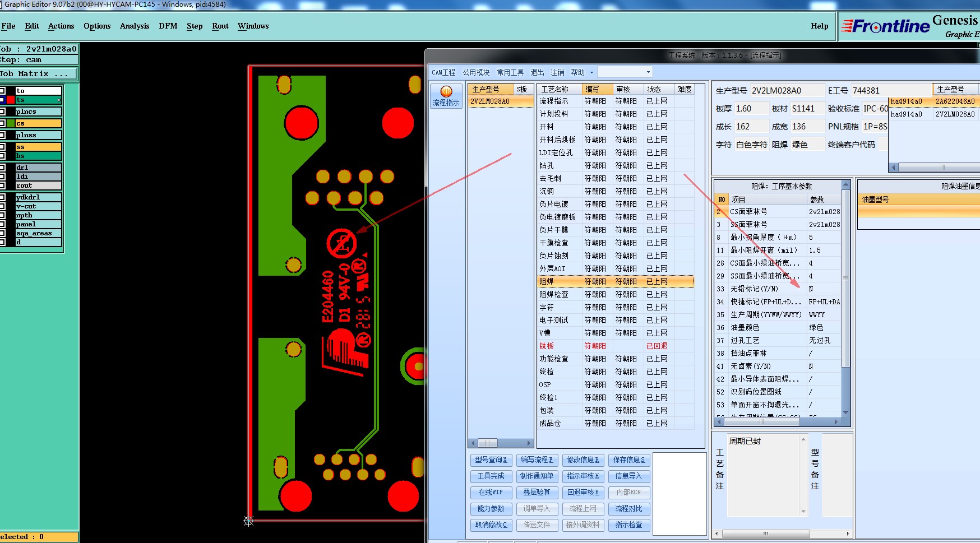Click the 修改信息R button

click(x=583, y=460)
